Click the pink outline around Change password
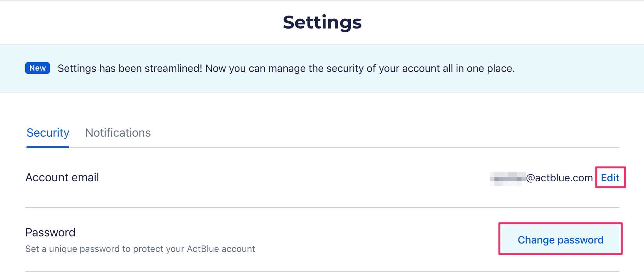Screen dimensions: 644x272 coord(560,223)
